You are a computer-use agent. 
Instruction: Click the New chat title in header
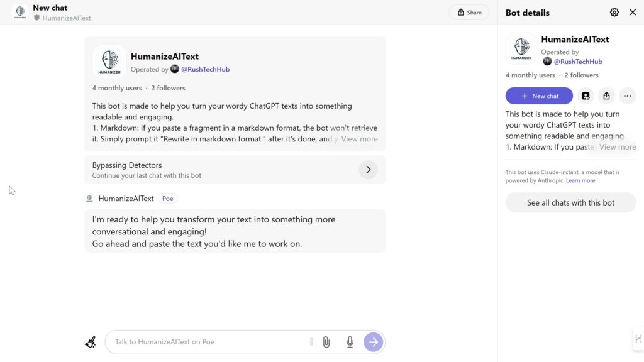50,8
